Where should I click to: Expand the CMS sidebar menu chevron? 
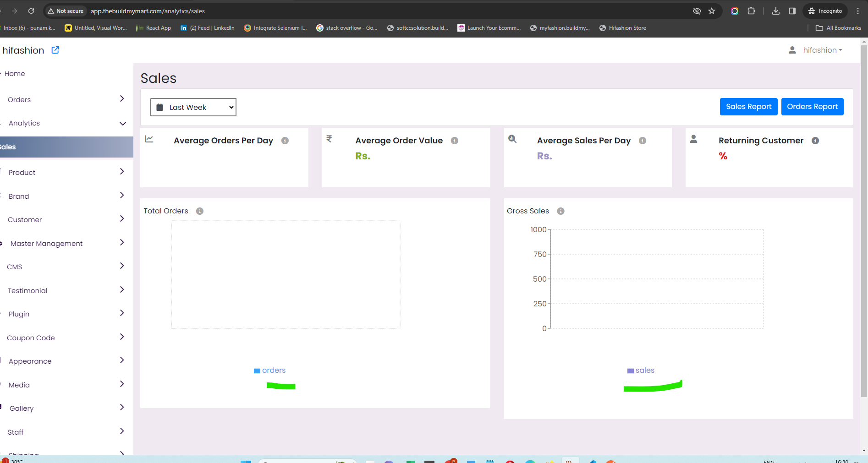pos(122,266)
